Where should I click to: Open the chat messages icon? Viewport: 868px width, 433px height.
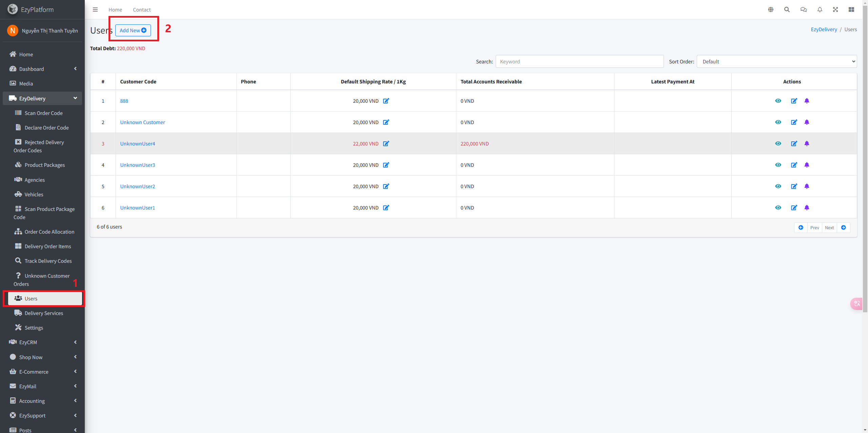tap(804, 9)
